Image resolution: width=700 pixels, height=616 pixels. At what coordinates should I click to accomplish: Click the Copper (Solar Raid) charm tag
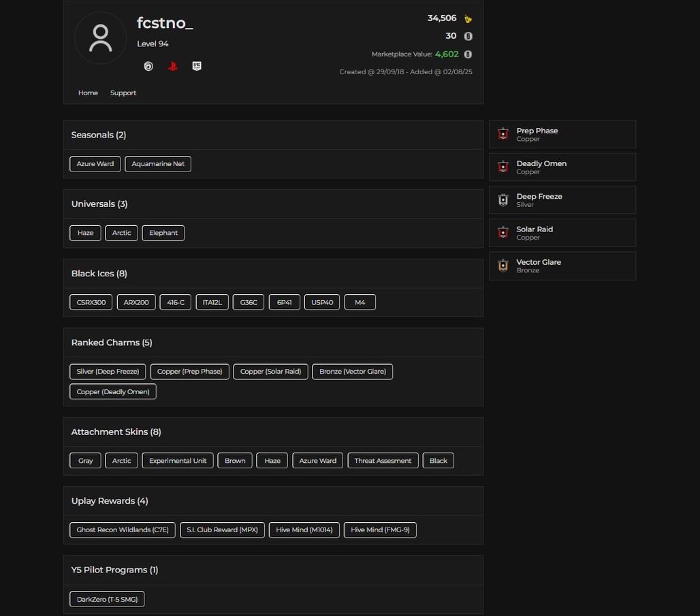[x=270, y=372]
